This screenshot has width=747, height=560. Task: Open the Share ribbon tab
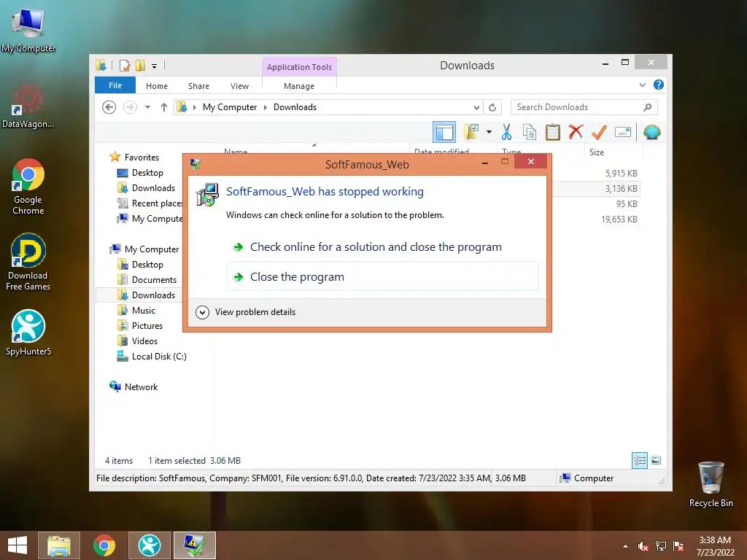pos(198,86)
